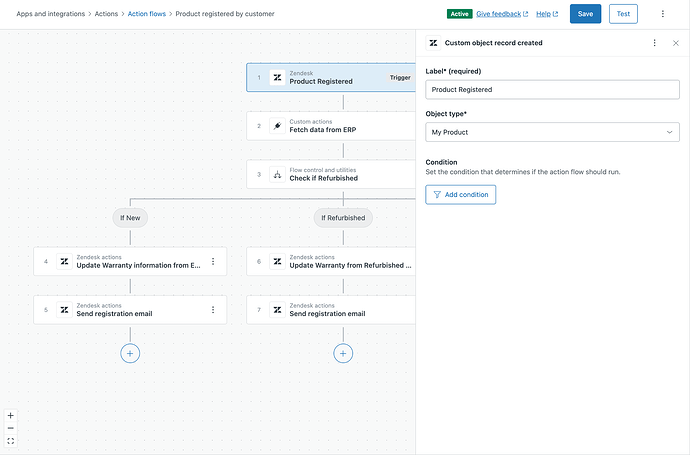Image resolution: width=690 pixels, height=455 pixels.
Task: Select Update Warranty information from E... step
Action: point(130,261)
